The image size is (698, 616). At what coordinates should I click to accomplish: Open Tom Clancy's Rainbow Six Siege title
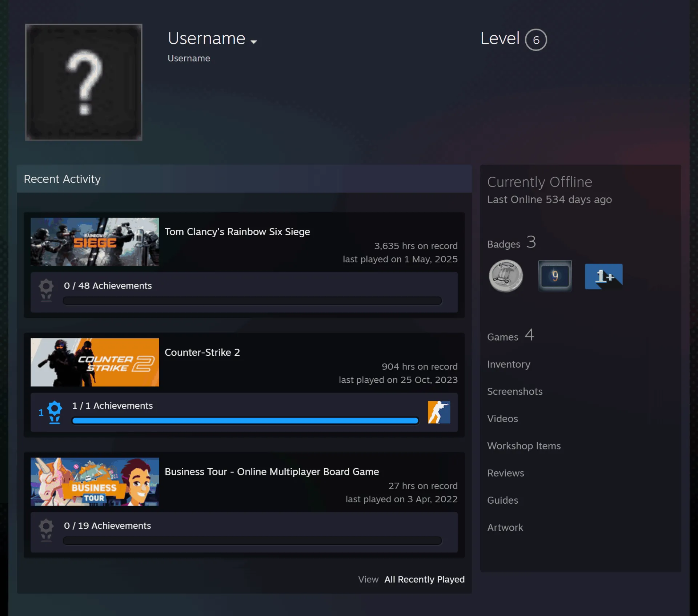pos(237,231)
